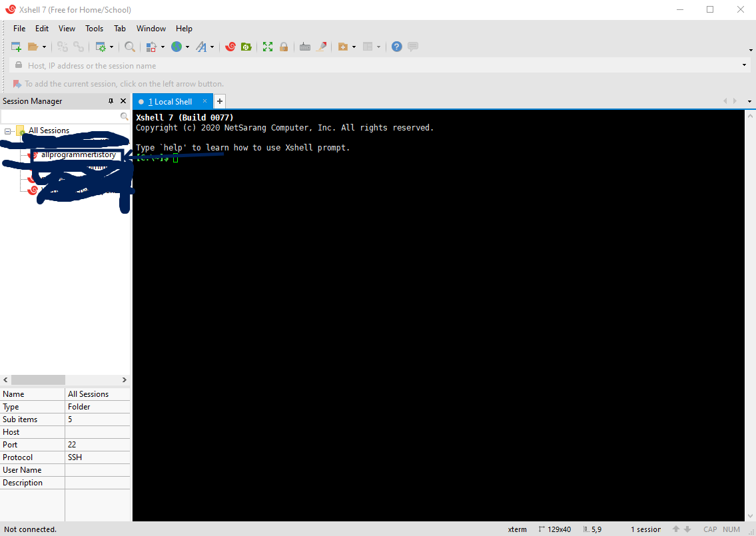Expand the Font dropdown arrow
Viewport: 756px width, 536px height.
212,47
